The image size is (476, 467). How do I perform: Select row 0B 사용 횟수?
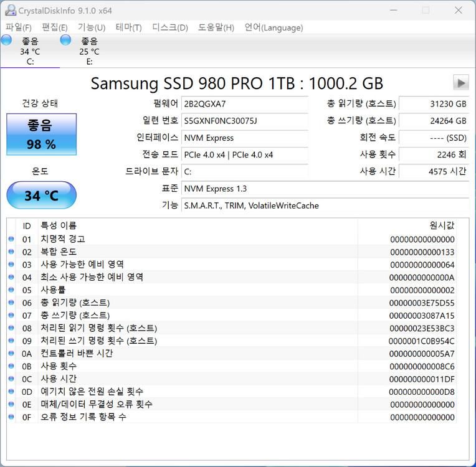[x=232, y=367]
